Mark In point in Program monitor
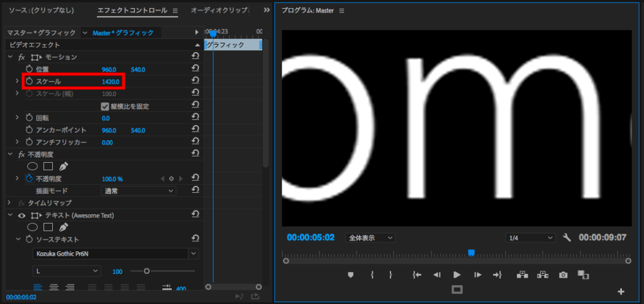Image resolution: width=644 pixels, height=304 pixels. [372, 275]
